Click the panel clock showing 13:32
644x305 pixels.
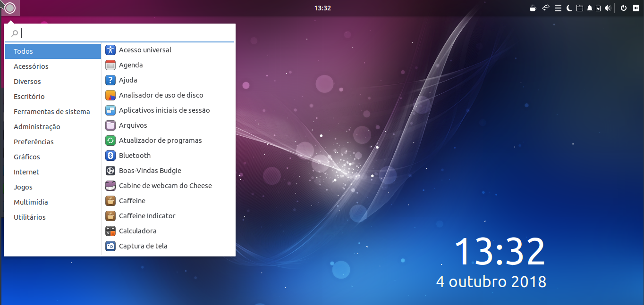(322, 8)
